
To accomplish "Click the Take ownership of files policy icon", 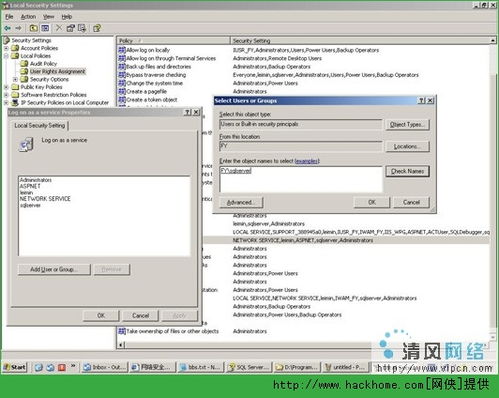I will click(122, 331).
